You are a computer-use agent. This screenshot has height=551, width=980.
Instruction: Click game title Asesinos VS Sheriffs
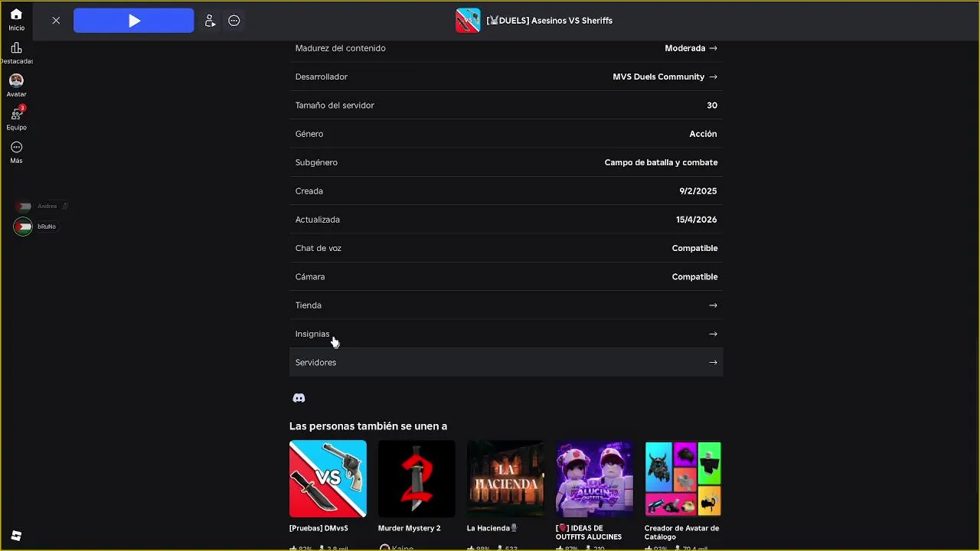tap(550, 21)
